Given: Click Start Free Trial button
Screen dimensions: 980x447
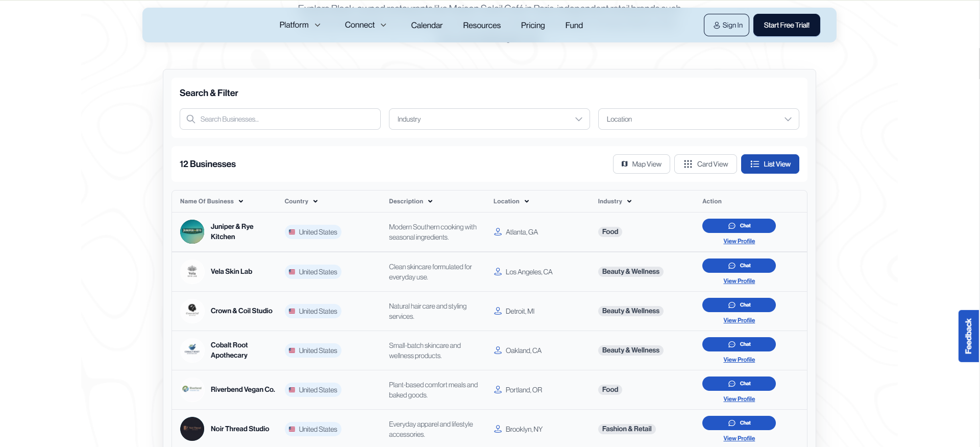Looking at the screenshot, I should pos(787,25).
